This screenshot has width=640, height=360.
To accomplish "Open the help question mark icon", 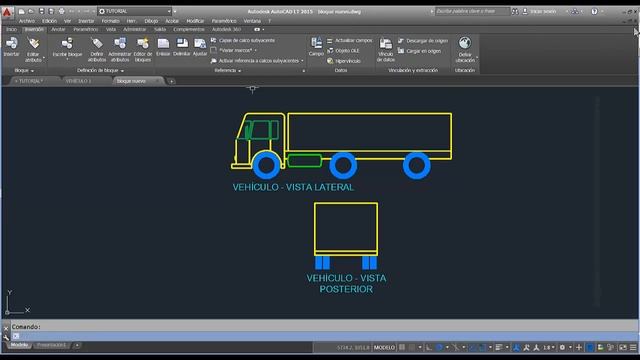I will pyautogui.click(x=595, y=11).
